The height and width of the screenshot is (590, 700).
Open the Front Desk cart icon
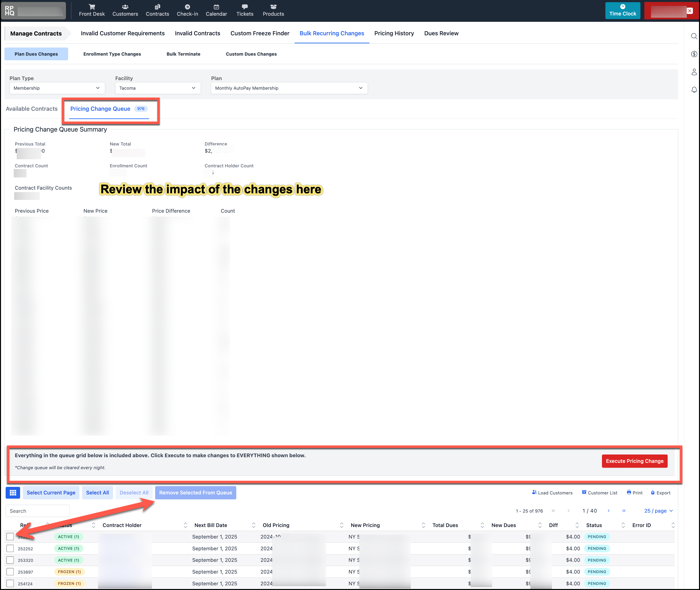(92, 7)
